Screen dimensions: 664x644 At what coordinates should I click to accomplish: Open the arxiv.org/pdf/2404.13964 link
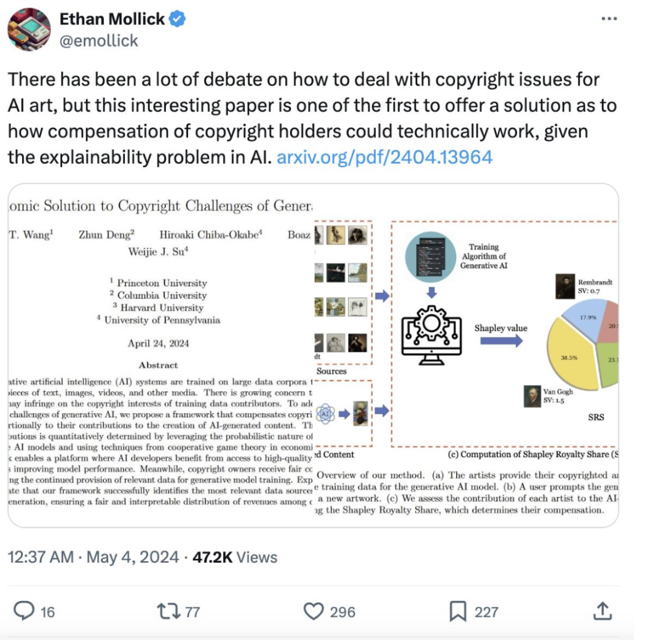click(x=384, y=157)
